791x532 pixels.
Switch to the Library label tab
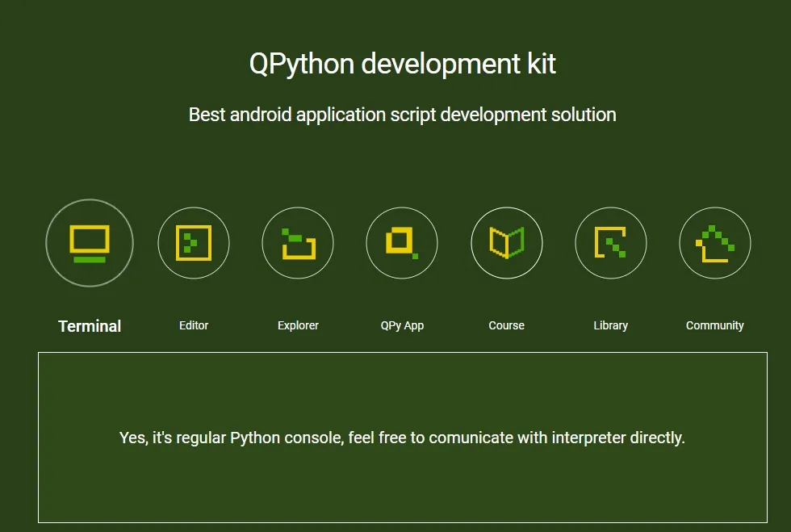coord(611,325)
